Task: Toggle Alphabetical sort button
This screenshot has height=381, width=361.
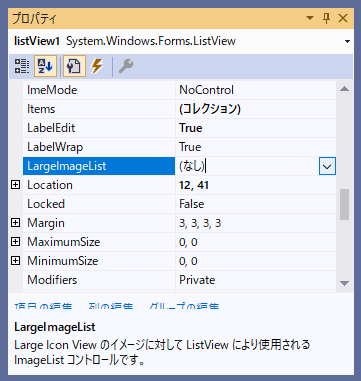Action: pyautogui.click(x=45, y=66)
